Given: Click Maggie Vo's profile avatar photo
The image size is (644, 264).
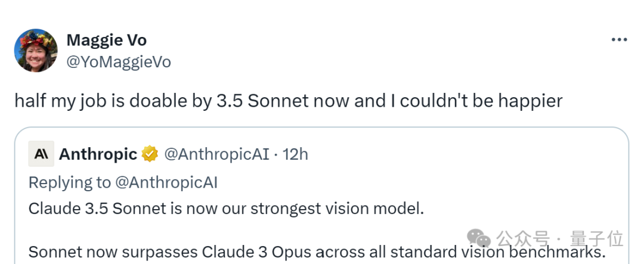Looking at the screenshot, I should click(x=36, y=50).
